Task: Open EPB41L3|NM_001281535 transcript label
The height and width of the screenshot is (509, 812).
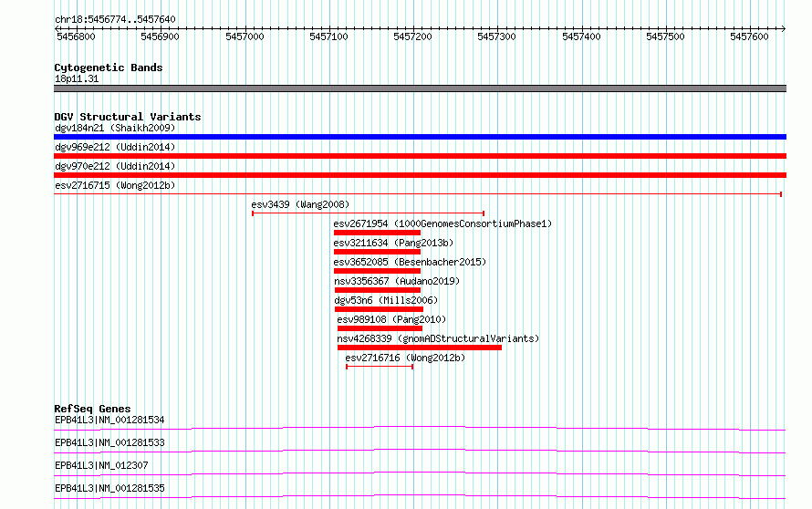Action: [x=109, y=488]
